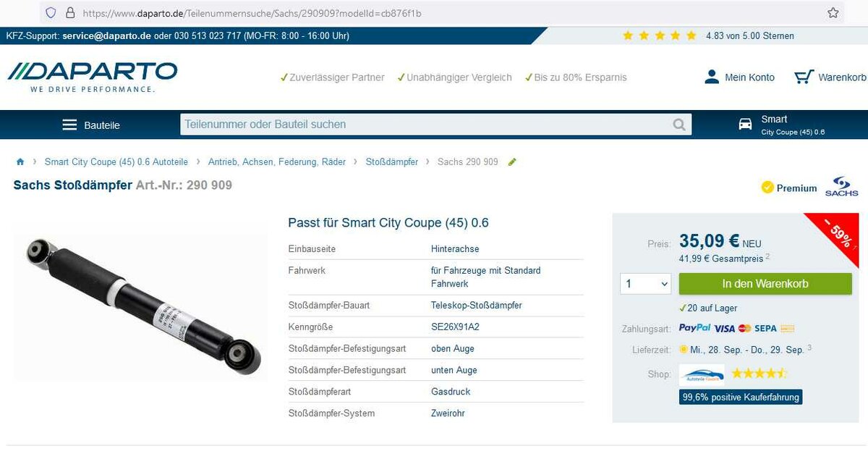The height and width of the screenshot is (454, 868).
Task: Click the Mein Konto user icon
Action: click(712, 77)
